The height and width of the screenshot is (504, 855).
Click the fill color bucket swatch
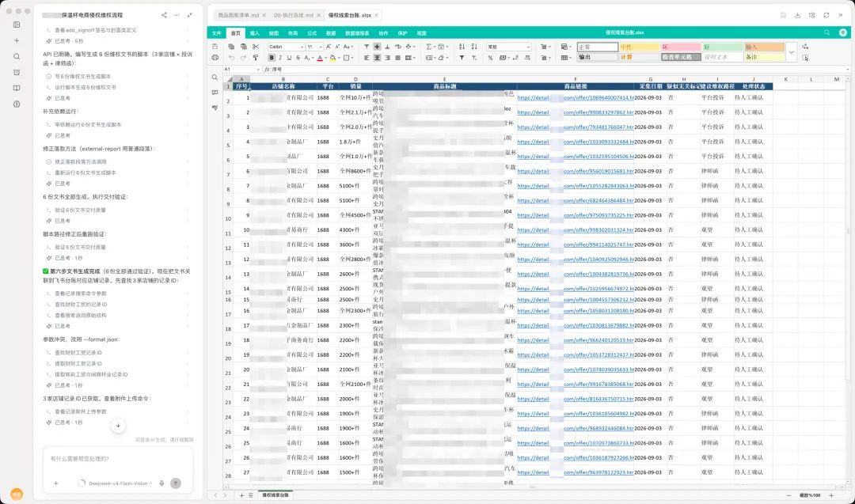click(x=332, y=58)
